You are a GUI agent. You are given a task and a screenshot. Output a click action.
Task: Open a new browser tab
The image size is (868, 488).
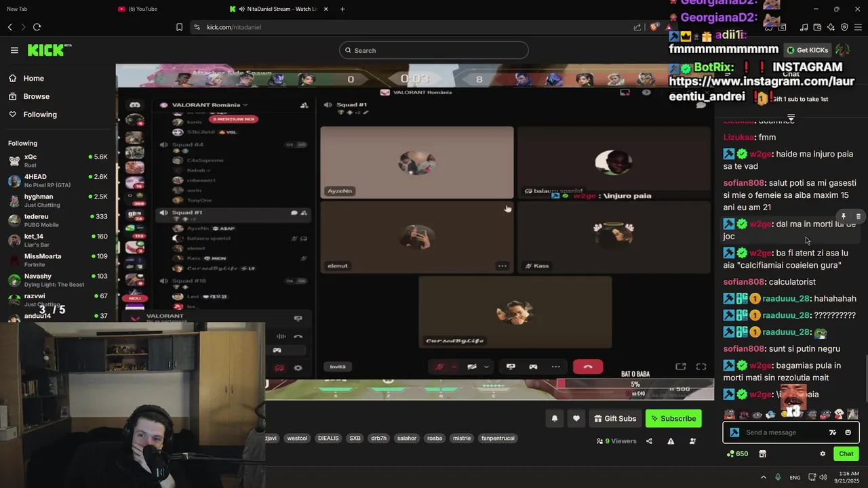tap(342, 9)
